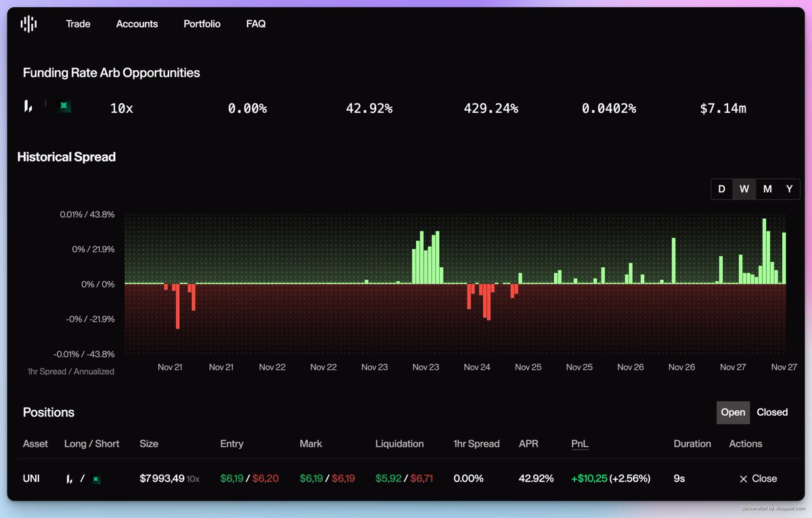The image size is (812, 518).
Task: Click the $6,71 short liquidation price
Action: (x=420, y=478)
